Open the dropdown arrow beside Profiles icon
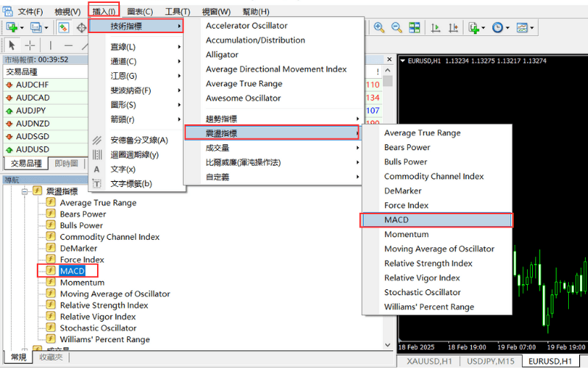The width and height of the screenshot is (588, 368). [x=46, y=28]
